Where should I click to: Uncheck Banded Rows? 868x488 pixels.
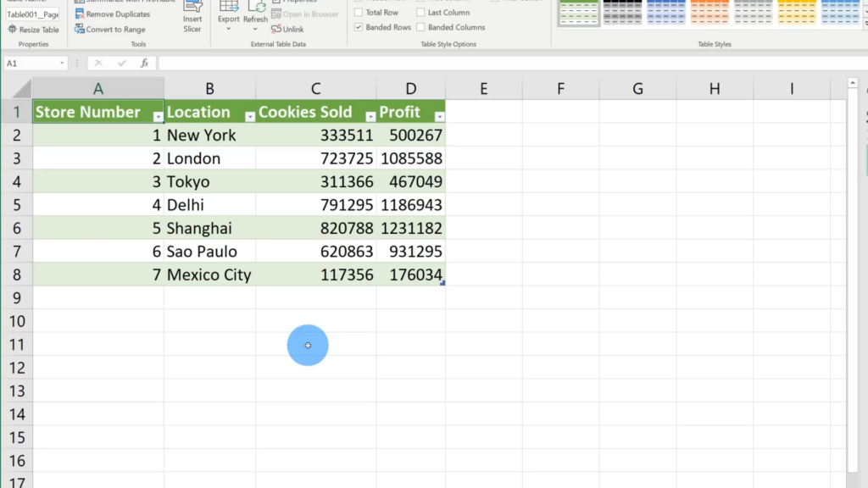(358, 26)
